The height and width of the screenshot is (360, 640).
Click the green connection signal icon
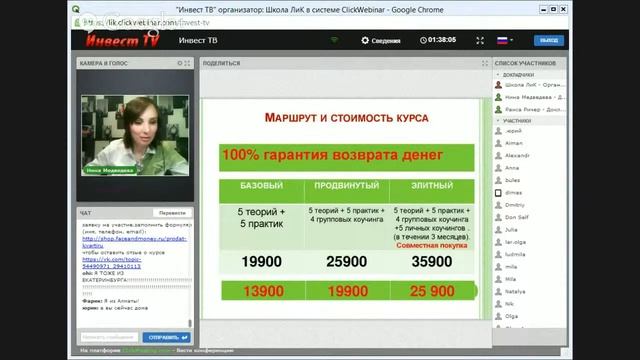click(334, 40)
